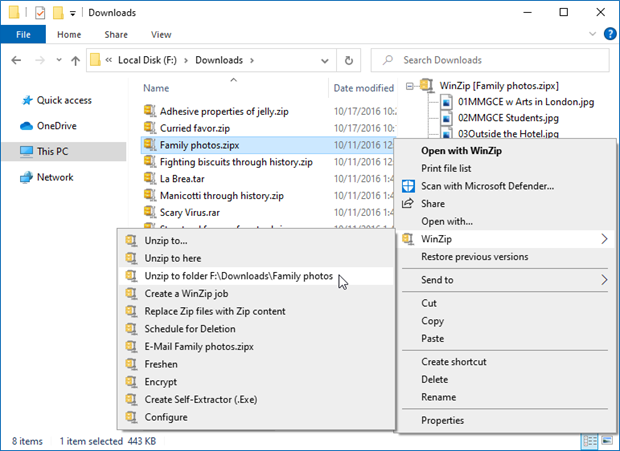620x451 pixels.
Task: Click the Refresh button beside the address bar
Action: 348,60
